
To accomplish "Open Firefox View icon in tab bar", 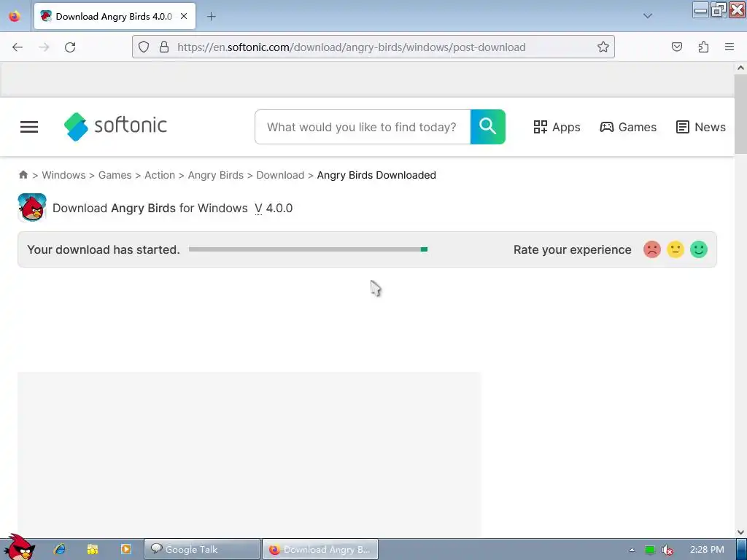I will [x=15, y=16].
